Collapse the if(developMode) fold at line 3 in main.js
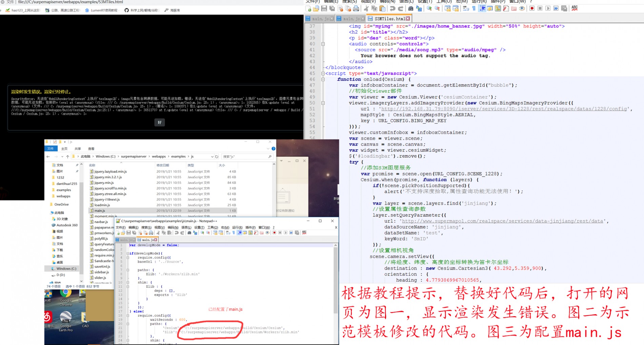The image size is (644, 345). (128, 253)
